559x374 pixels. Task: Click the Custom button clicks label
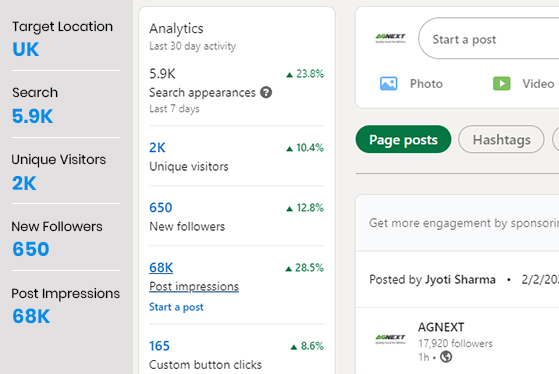pos(205,365)
